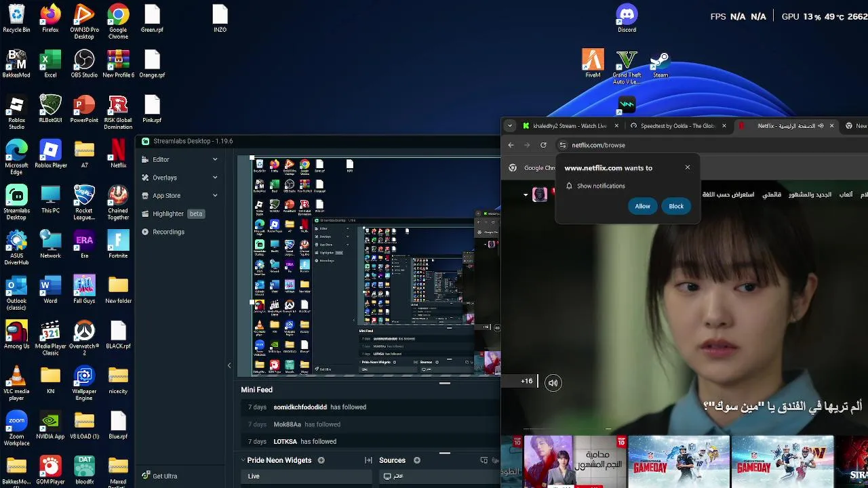Image resolution: width=868 pixels, height=488 pixels.
Task: Open App Store in Streamlabs sidebar
Action: click(180, 196)
